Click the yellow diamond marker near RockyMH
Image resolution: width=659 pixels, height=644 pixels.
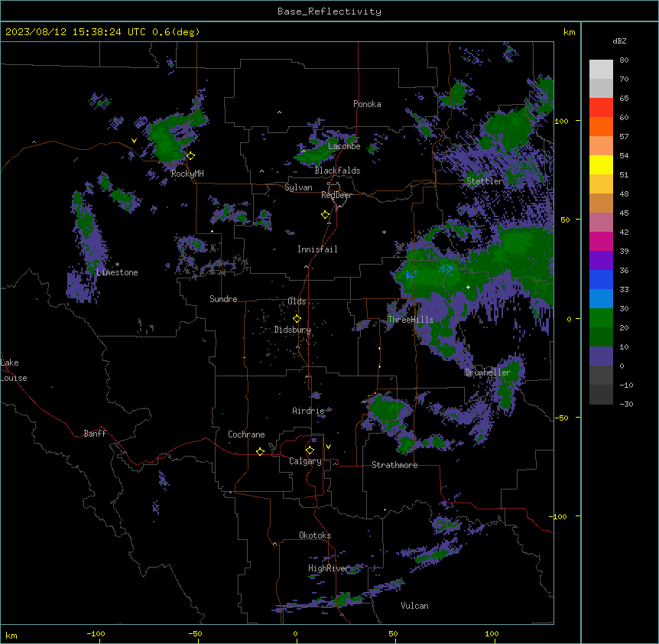(x=191, y=155)
